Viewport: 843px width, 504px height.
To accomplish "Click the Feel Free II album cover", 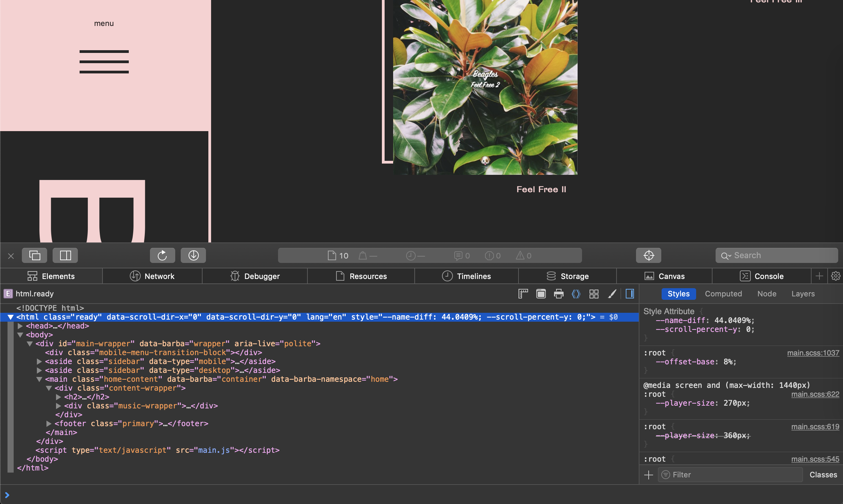I will tap(485, 87).
